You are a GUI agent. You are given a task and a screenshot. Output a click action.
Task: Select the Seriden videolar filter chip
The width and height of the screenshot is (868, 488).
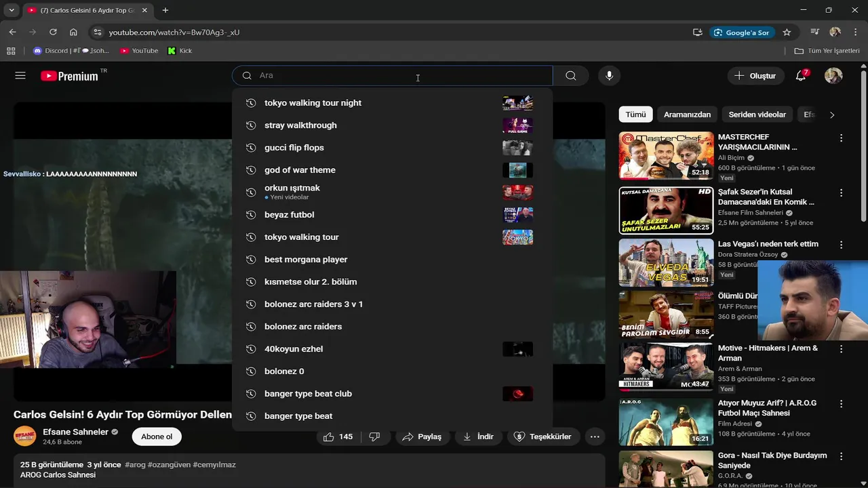pyautogui.click(x=757, y=115)
